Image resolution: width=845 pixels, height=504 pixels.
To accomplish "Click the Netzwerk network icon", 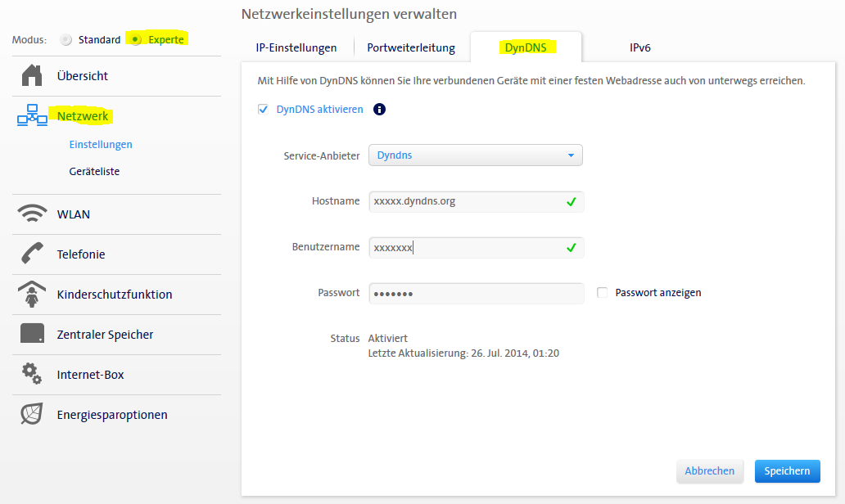I will pyautogui.click(x=32, y=116).
